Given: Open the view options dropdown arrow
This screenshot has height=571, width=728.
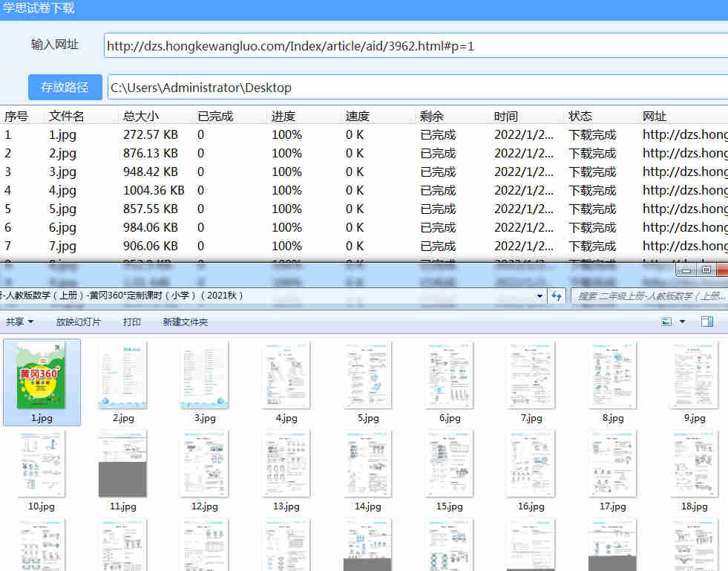Looking at the screenshot, I should (x=683, y=322).
